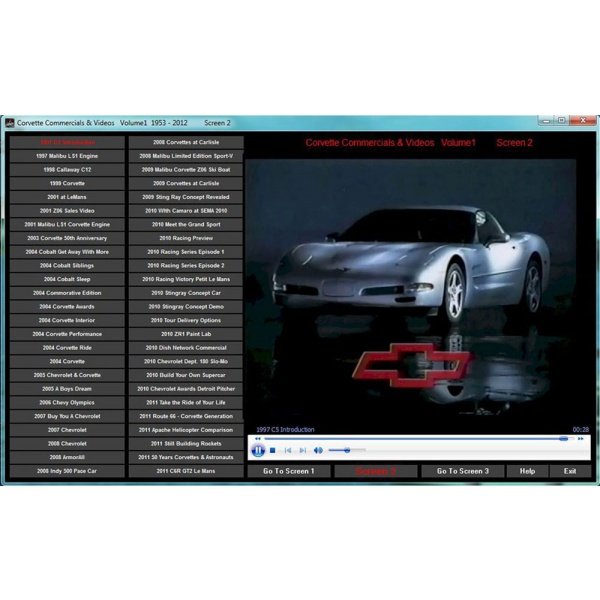Choose 2011 C6R GT2 Le Mans
This screenshot has height=600, width=600.
point(187,470)
